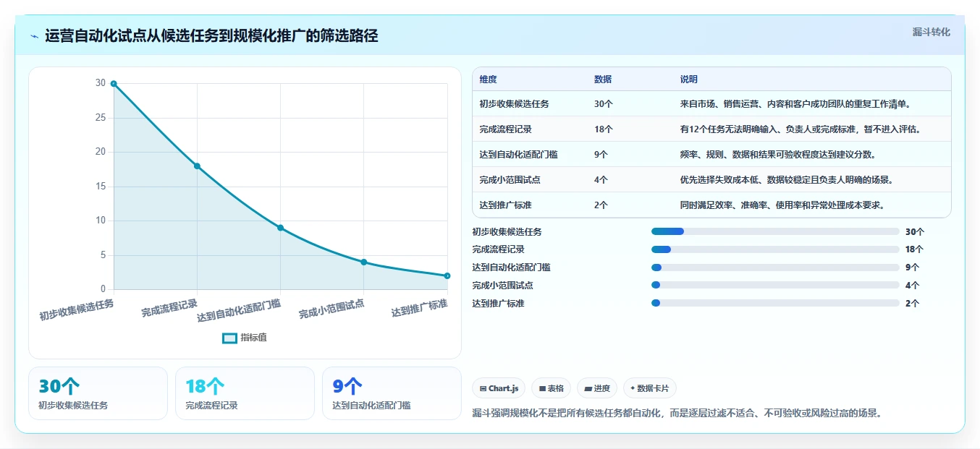Click x-axis label 完成流程记录
The height and width of the screenshot is (449, 980).
169,307
